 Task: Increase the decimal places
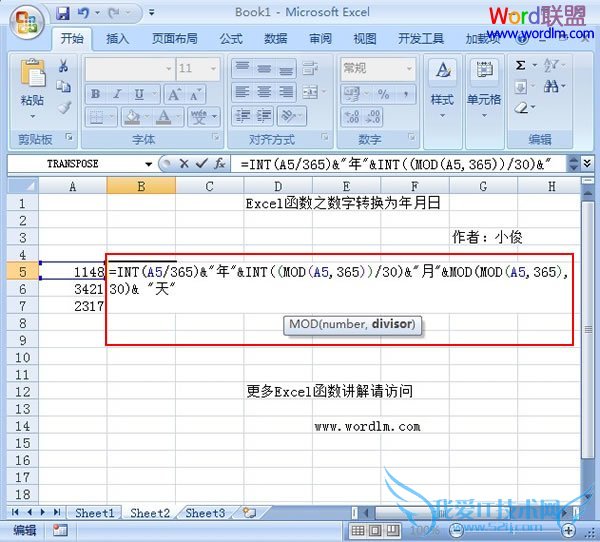[x=352, y=117]
